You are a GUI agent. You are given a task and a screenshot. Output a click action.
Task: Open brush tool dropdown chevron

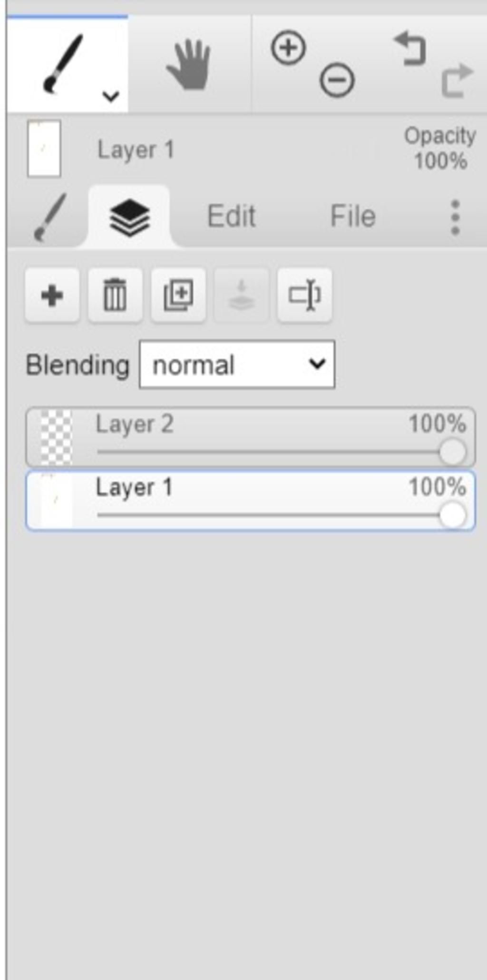point(110,97)
